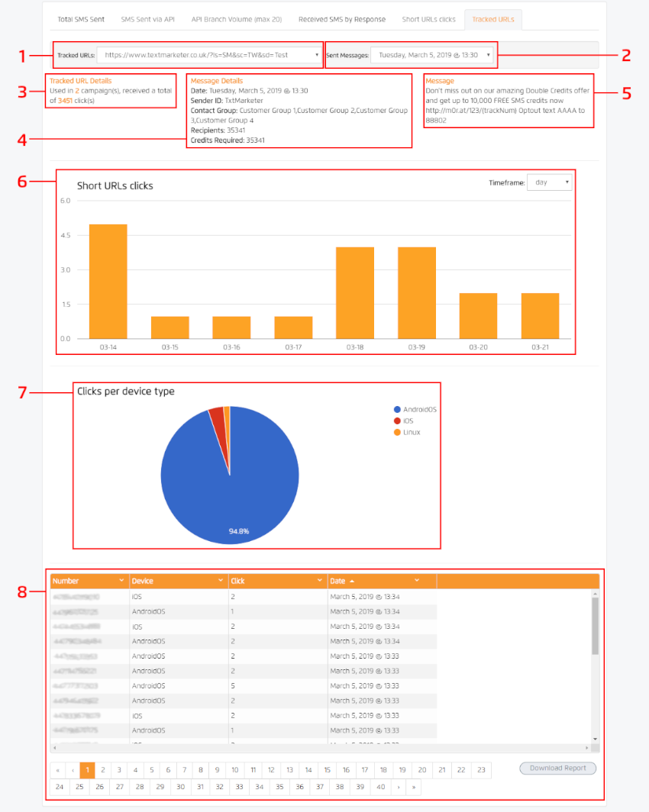This screenshot has width=649, height=812.
Task: Open the Device column filter arrow
Action: click(x=221, y=581)
